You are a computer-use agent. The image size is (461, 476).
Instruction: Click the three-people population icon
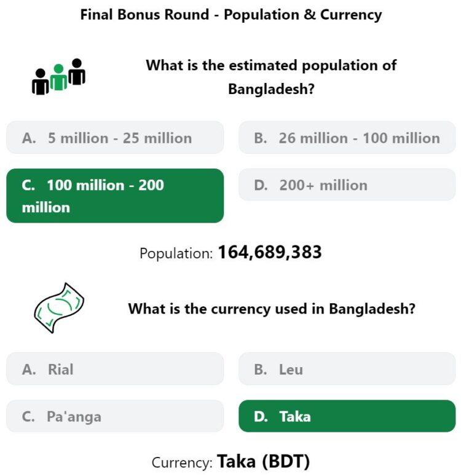click(x=58, y=76)
